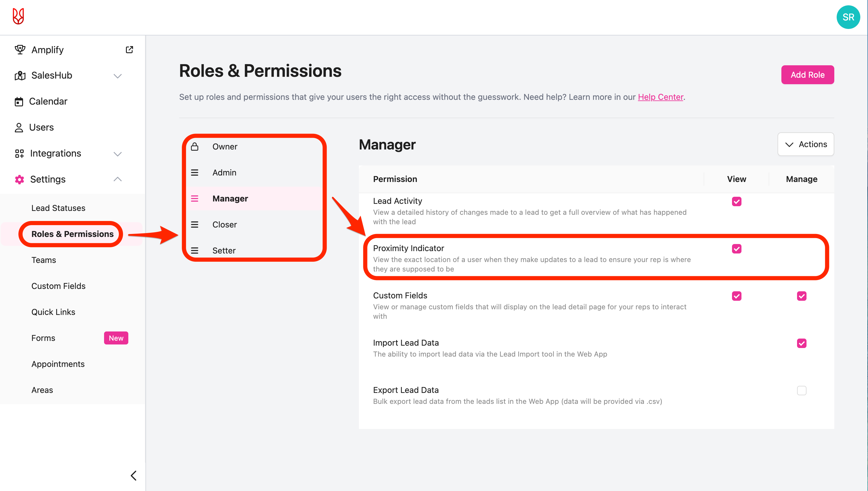Click the red logo at top left

pos(18,17)
